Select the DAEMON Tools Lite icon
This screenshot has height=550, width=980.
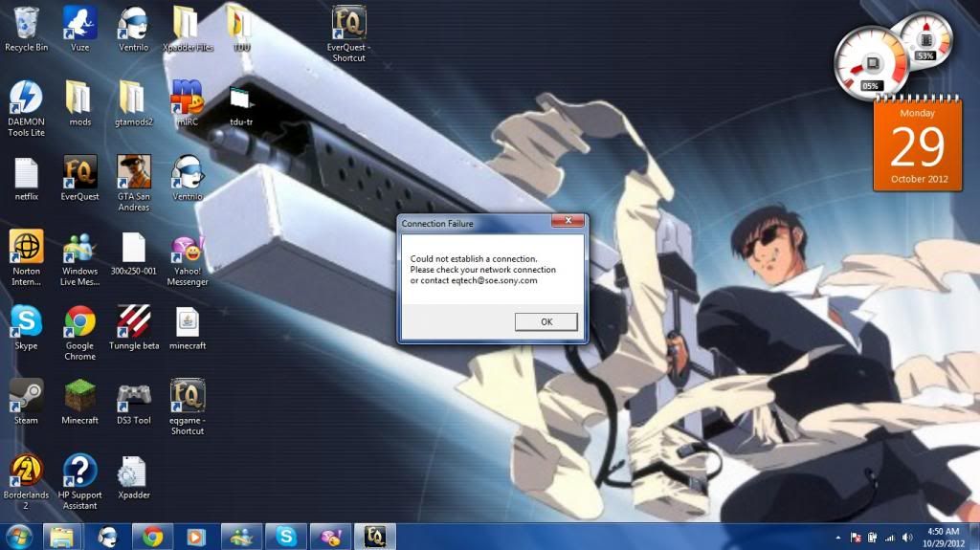pyautogui.click(x=26, y=109)
